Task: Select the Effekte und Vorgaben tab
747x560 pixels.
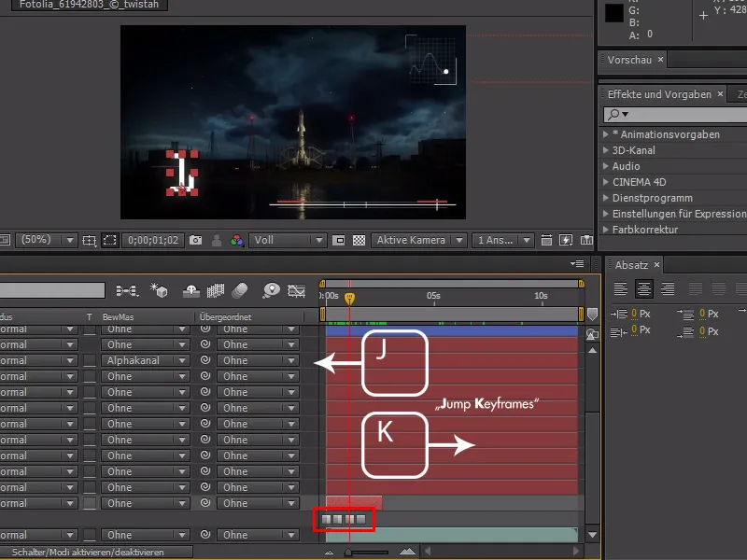Action: 659,94
